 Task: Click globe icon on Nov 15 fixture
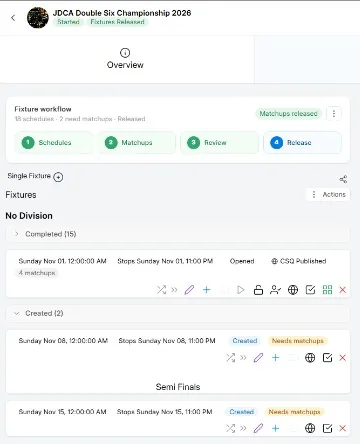pyautogui.click(x=310, y=428)
